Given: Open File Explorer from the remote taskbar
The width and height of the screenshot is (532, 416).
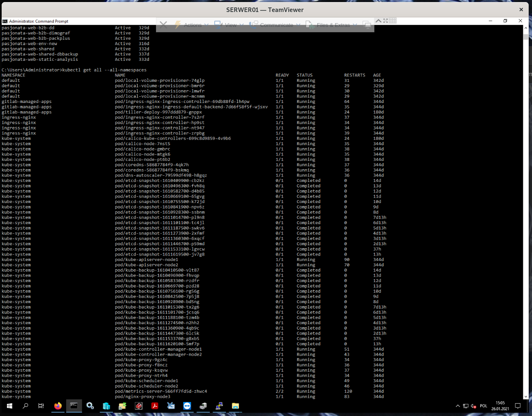Looking at the screenshot, I should 235,406.
